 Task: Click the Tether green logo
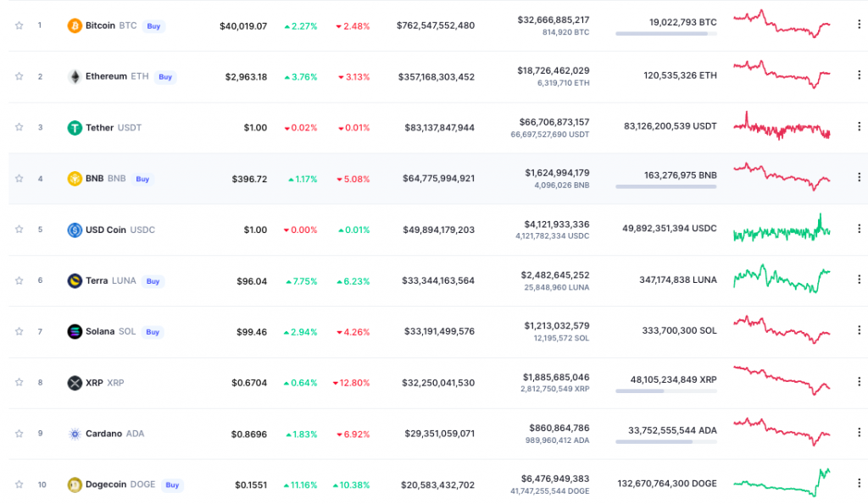pos(75,128)
